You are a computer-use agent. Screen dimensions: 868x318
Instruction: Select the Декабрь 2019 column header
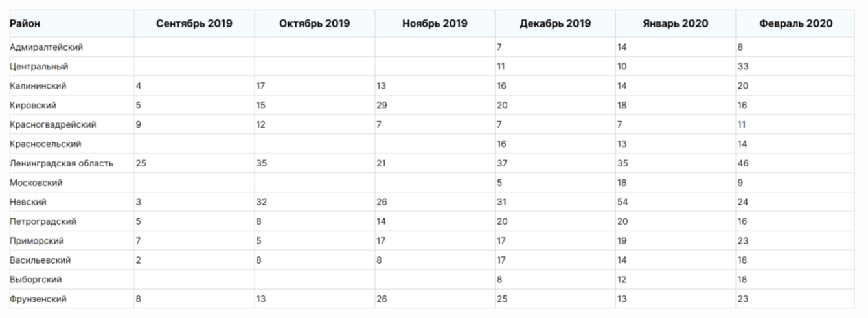coord(555,24)
